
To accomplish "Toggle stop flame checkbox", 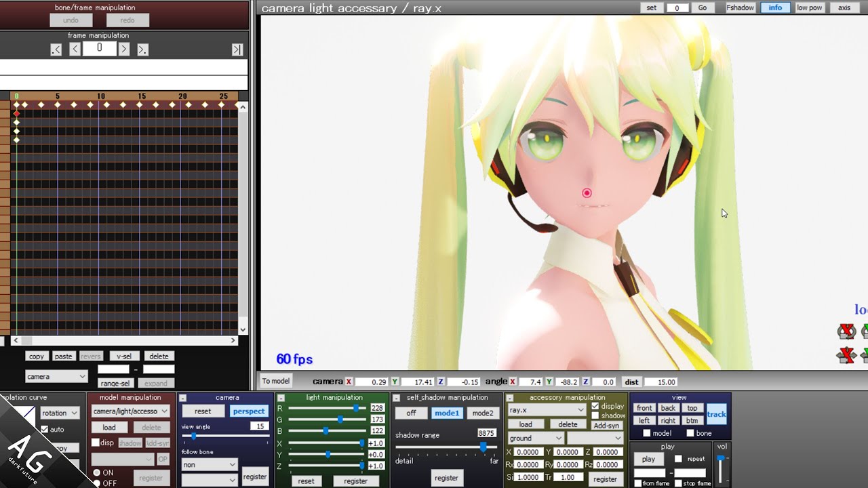I will (x=678, y=483).
